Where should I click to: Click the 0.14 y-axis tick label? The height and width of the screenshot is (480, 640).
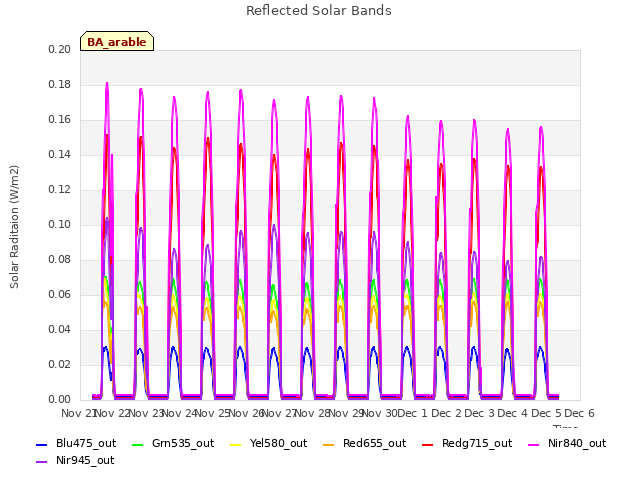pyautogui.click(x=60, y=154)
